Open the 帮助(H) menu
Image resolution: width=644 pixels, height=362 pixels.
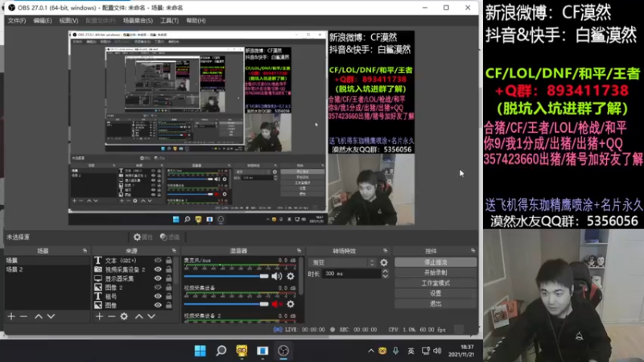tap(196, 21)
